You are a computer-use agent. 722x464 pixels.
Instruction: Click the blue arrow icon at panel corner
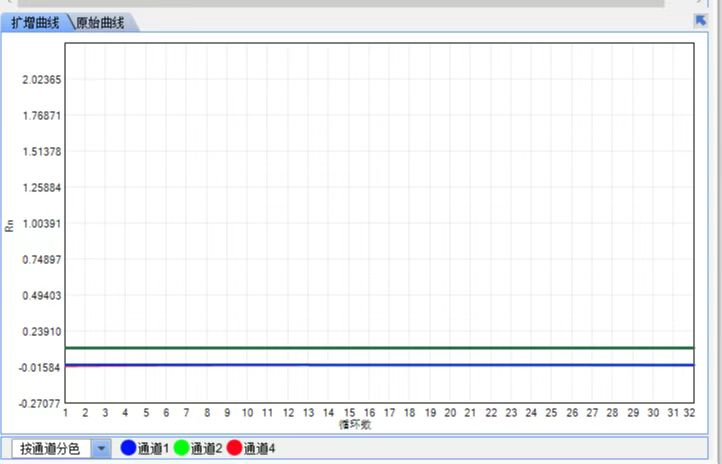[x=701, y=21]
